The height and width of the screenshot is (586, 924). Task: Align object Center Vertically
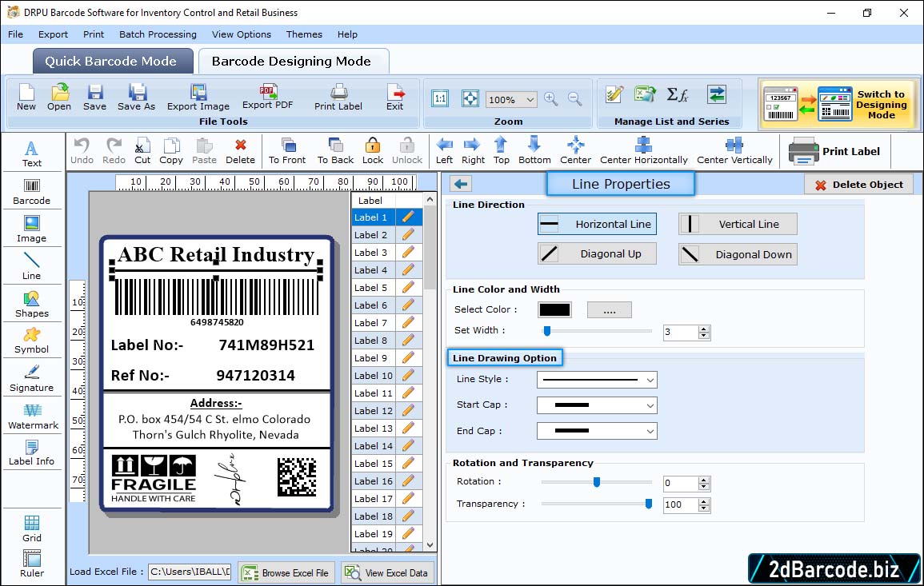[x=734, y=151]
